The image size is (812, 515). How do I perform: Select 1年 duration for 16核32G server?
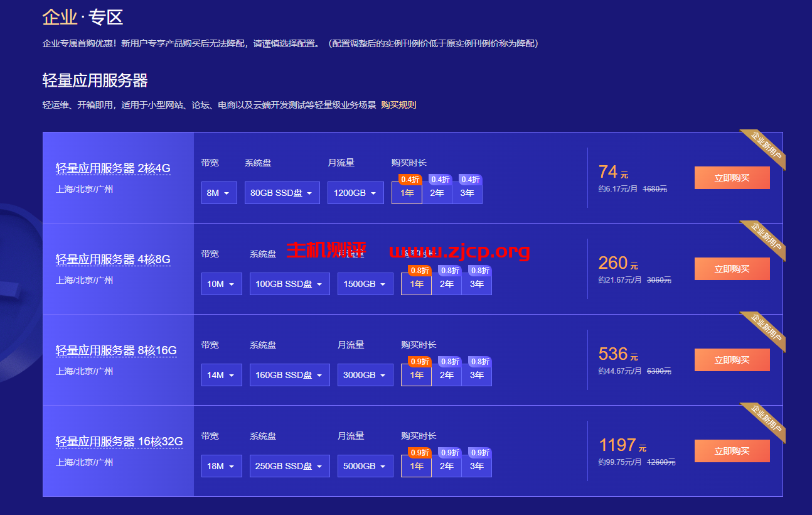point(417,466)
